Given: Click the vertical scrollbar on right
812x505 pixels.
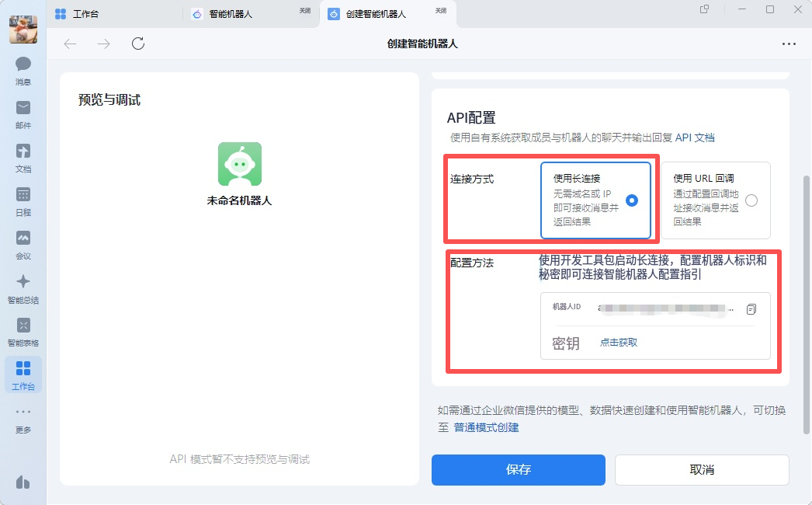Looking at the screenshot, I should 806,303.
